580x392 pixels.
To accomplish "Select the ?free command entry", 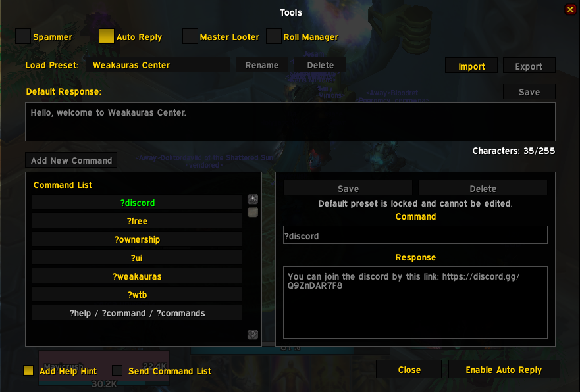I will pyautogui.click(x=137, y=221).
